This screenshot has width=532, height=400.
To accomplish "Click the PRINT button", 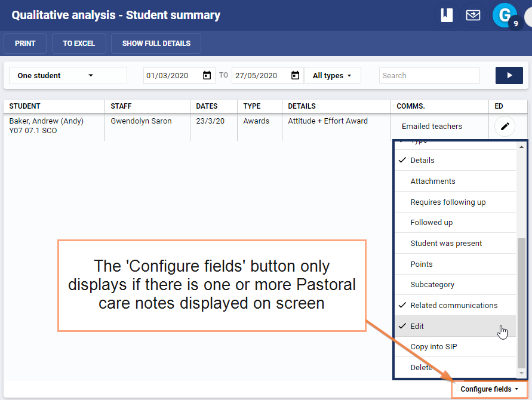I will tap(25, 44).
